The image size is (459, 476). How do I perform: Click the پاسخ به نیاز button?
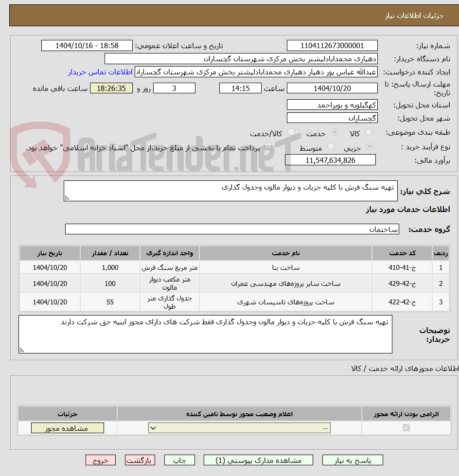click(353, 460)
